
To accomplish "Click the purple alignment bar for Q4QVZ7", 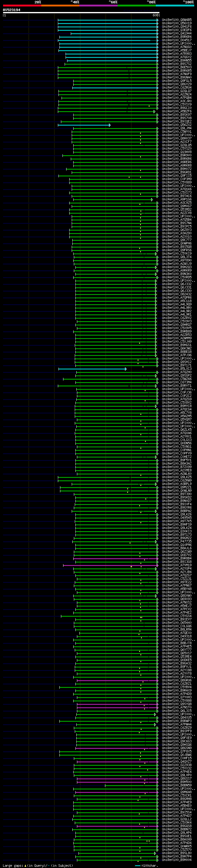I will click(x=118, y=761).
